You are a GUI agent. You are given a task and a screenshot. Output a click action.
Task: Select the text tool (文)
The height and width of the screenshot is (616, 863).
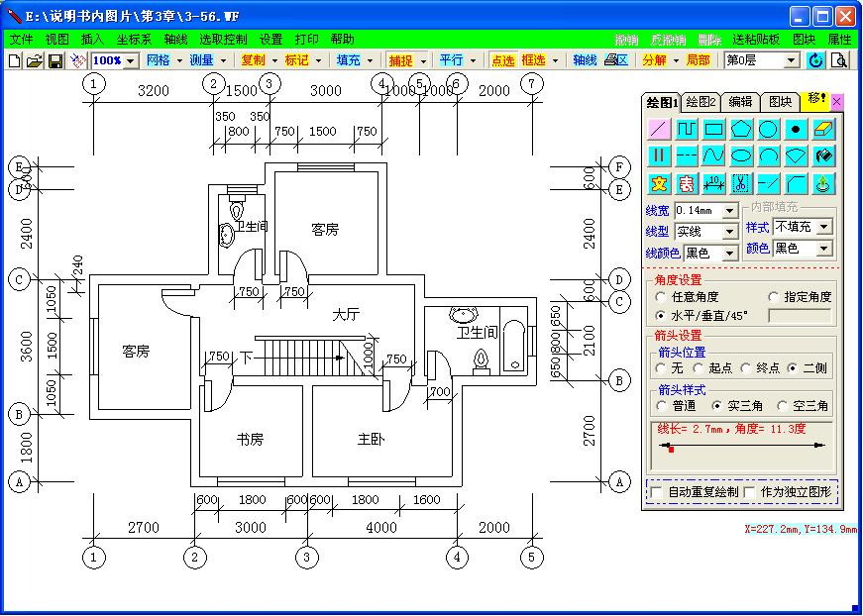pos(659,183)
